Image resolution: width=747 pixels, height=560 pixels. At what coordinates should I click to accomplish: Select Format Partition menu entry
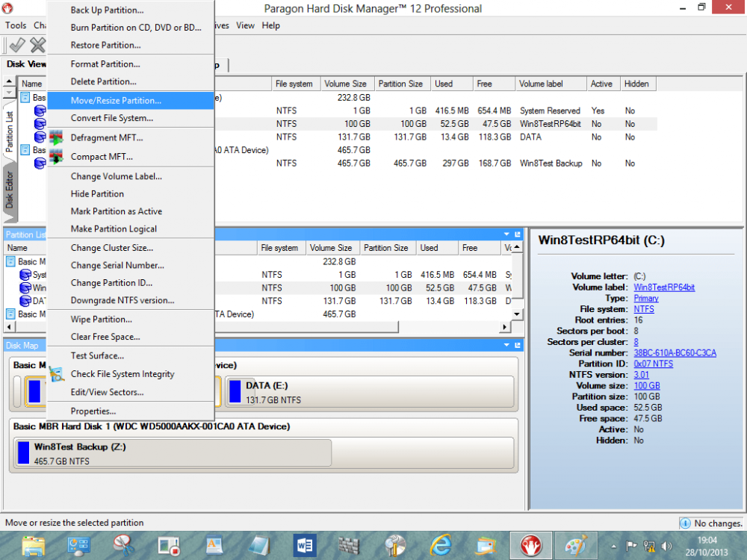point(105,64)
